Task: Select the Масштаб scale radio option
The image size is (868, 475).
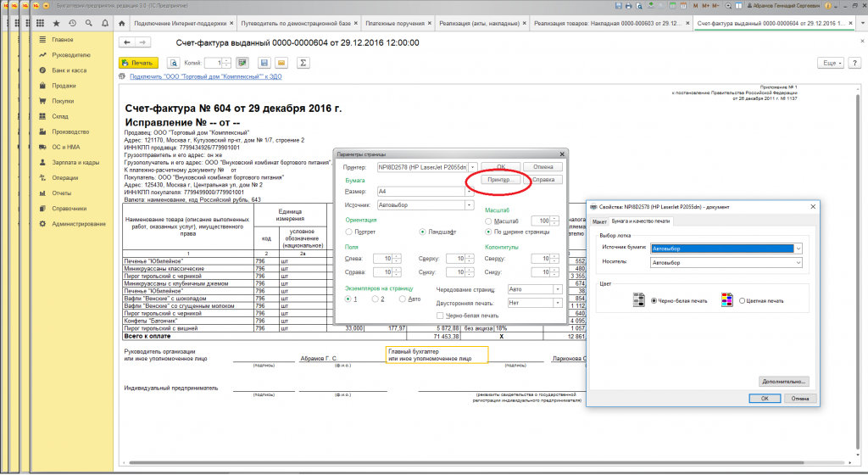Action: click(488, 221)
